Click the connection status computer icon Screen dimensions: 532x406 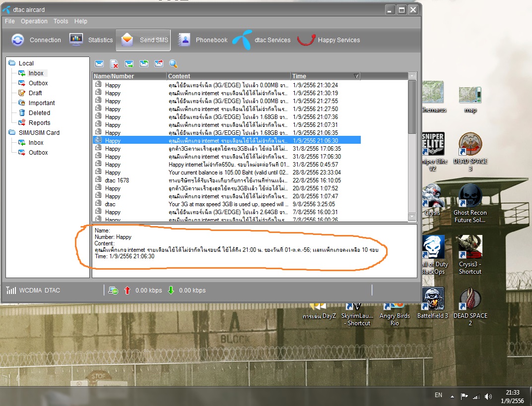tap(113, 290)
